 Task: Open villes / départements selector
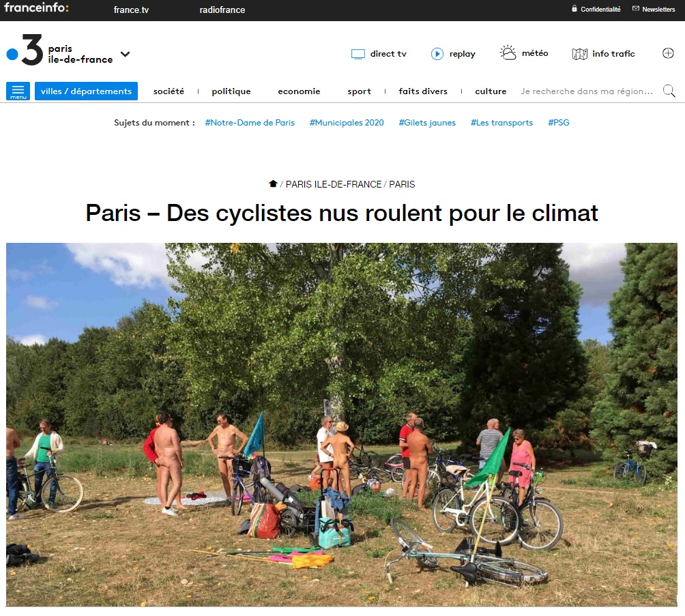point(86,91)
